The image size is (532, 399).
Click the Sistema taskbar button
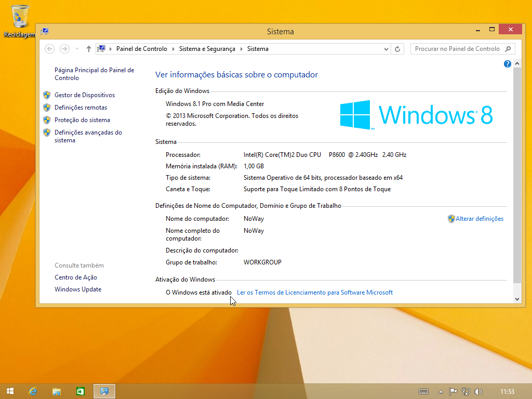[x=104, y=391]
